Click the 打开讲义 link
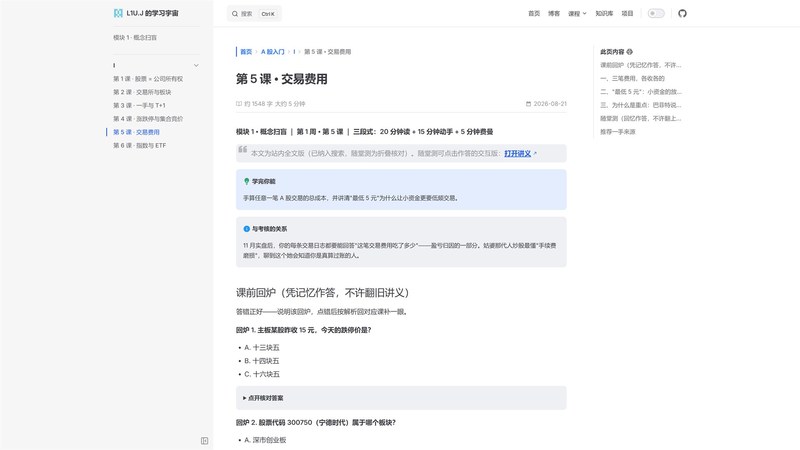Screen dimensions: 800x450 [518, 153]
